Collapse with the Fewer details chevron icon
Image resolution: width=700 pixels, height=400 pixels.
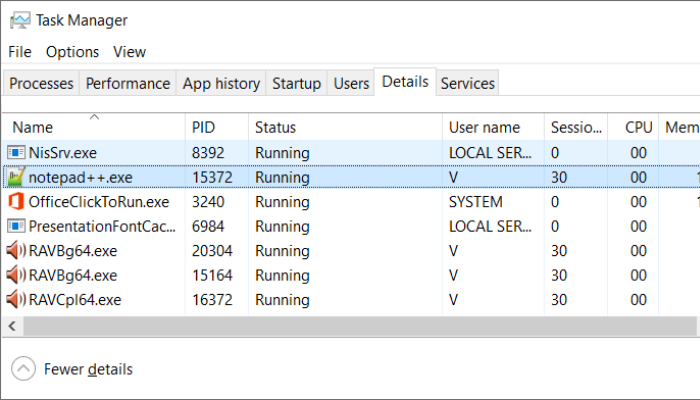pyautogui.click(x=23, y=369)
